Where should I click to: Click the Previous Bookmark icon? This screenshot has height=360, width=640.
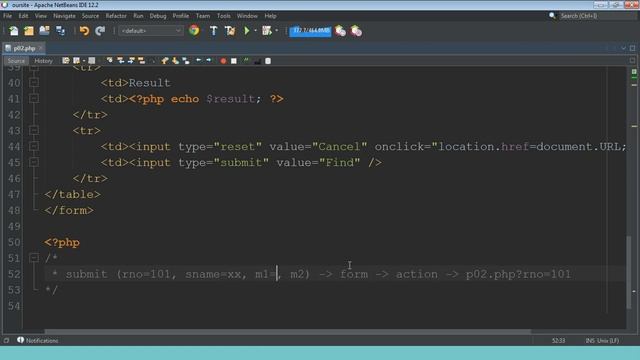point(164,61)
